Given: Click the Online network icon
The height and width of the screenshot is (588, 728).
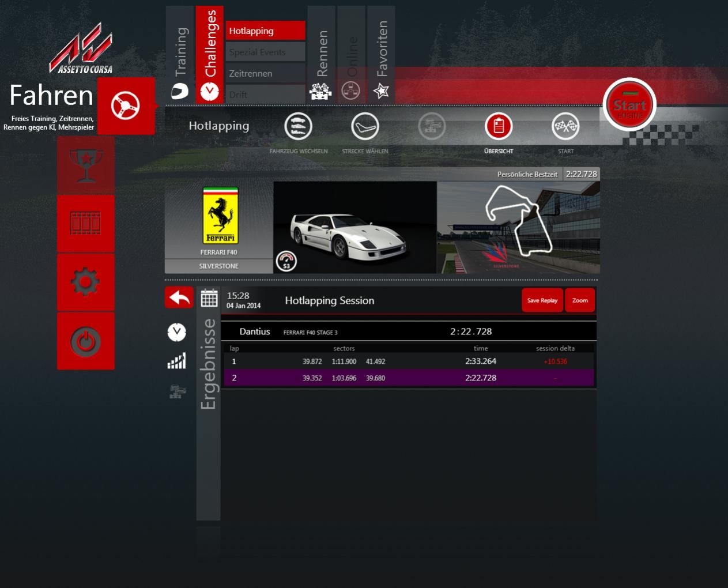Looking at the screenshot, I should (351, 91).
